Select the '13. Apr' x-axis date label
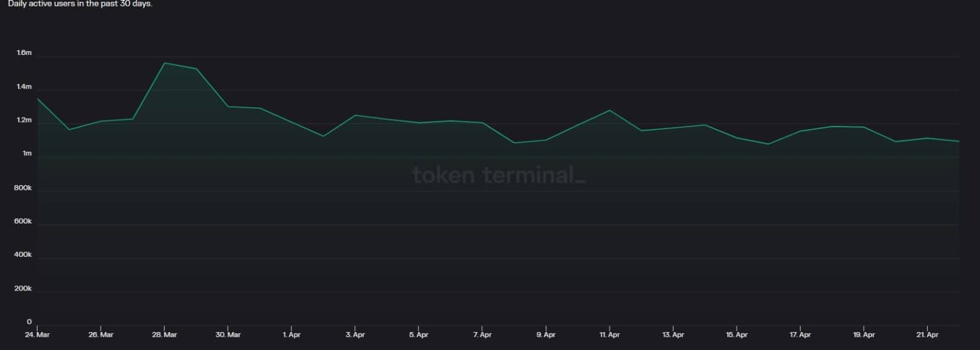Viewport: 980px width, 350px height. [673, 335]
